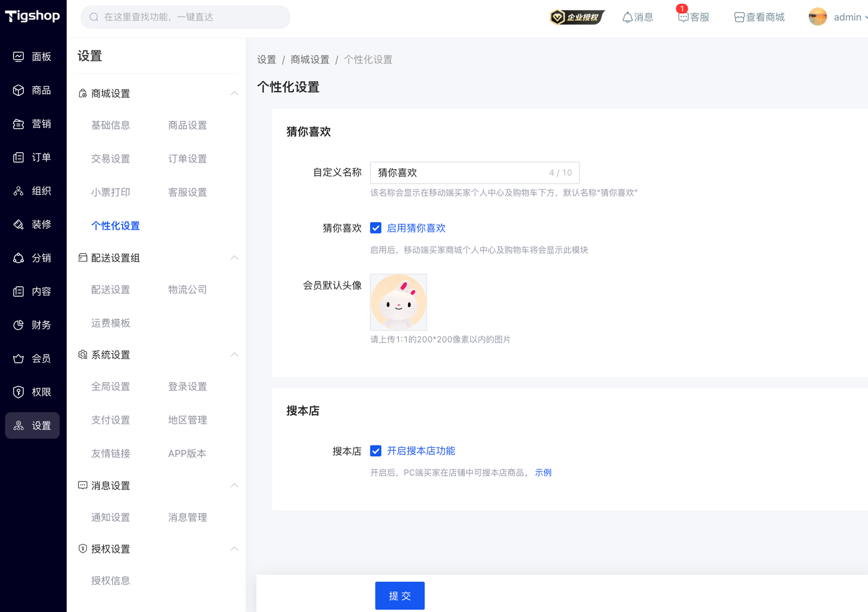
Task: Collapse the 商城设置 section
Action: [x=234, y=93]
